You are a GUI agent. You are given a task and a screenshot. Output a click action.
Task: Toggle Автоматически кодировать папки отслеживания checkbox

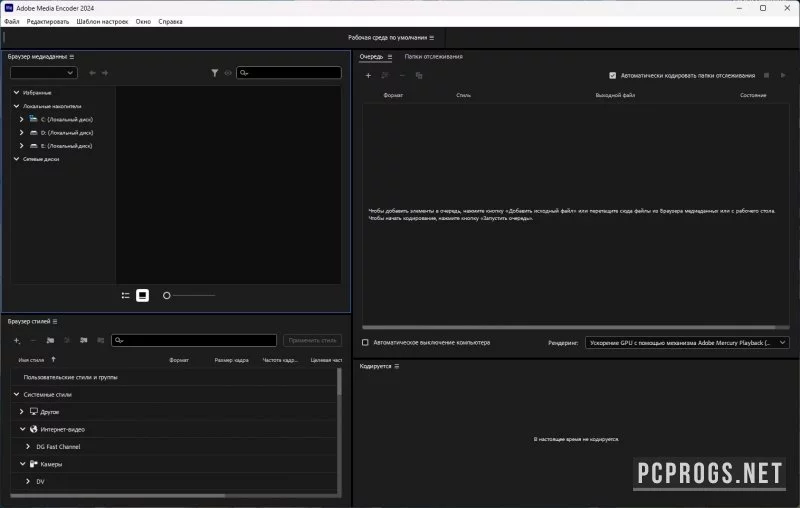point(613,75)
